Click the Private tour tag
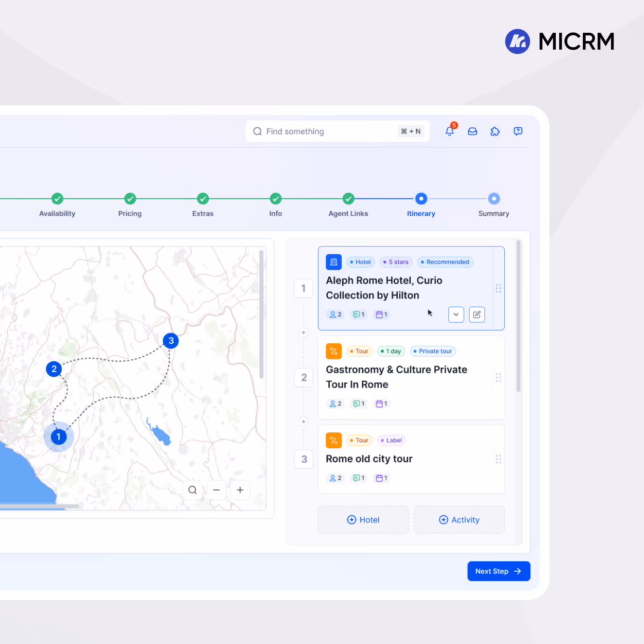This screenshot has width=644, height=644. pyautogui.click(x=433, y=351)
